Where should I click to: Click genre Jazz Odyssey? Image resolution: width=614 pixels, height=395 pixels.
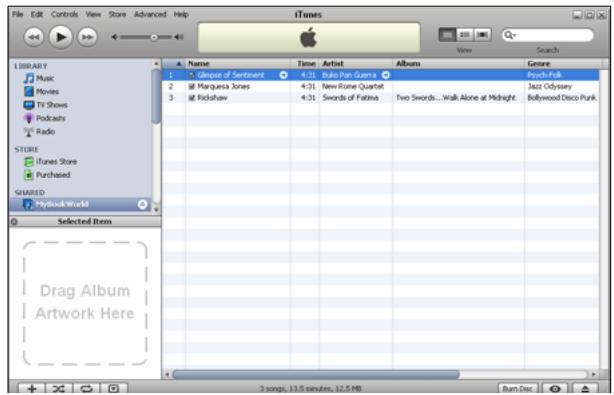549,87
